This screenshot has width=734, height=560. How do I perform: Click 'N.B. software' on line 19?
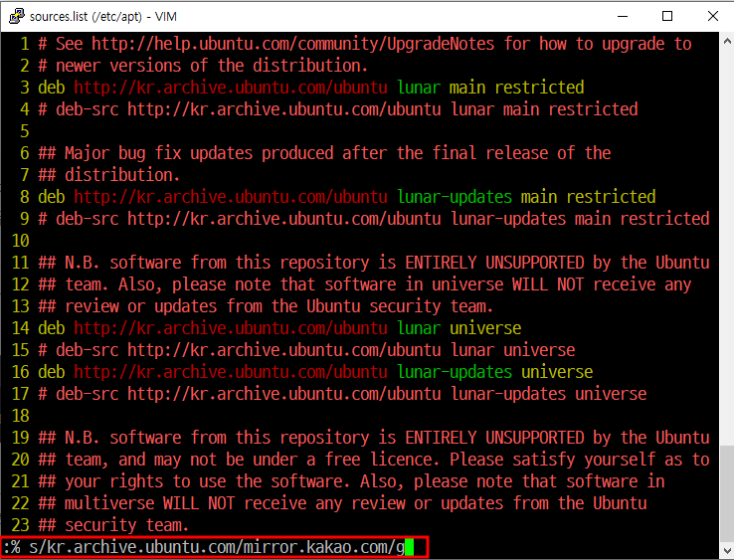(x=122, y=438)
